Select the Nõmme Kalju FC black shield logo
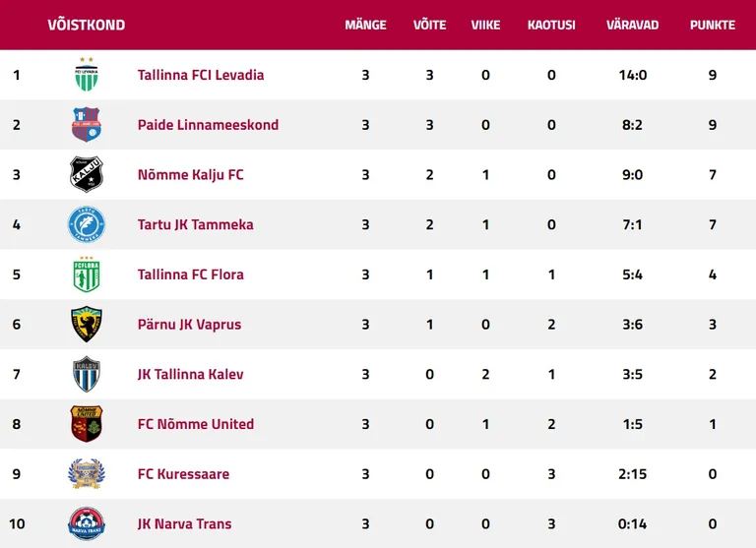Image resolution: width=756 pixels, height=548 pixels. [x=87, y=174]
